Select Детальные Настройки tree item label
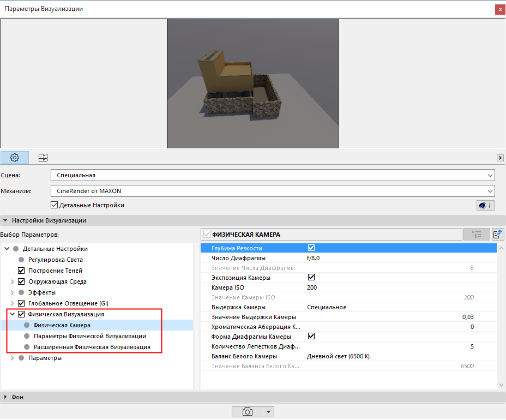 pos(55,249)
